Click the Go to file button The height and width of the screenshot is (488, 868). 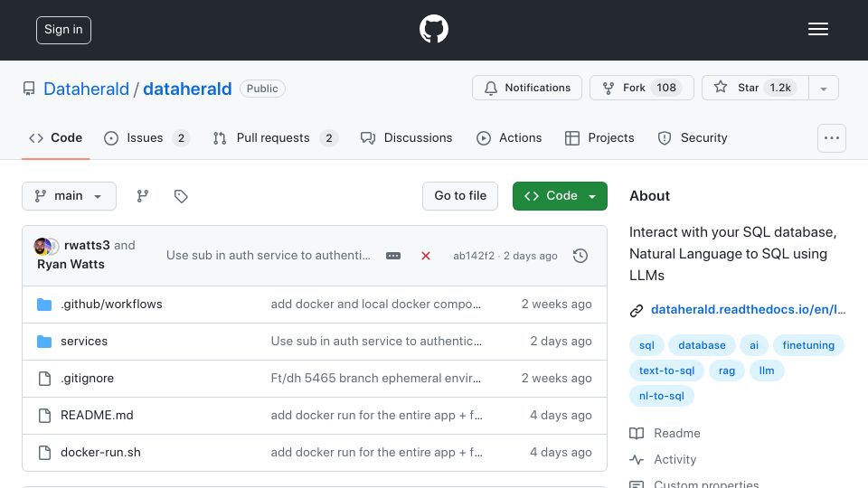[x=460, y=196]
